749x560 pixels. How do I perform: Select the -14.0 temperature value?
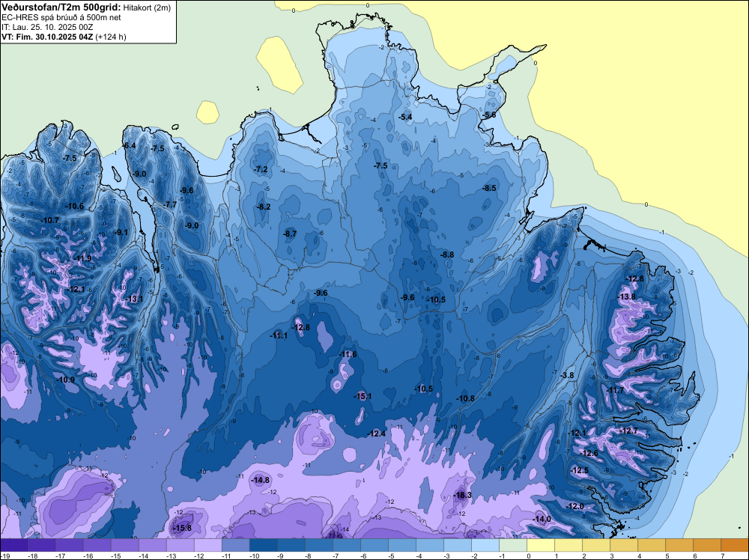click(x=542, y=519)
